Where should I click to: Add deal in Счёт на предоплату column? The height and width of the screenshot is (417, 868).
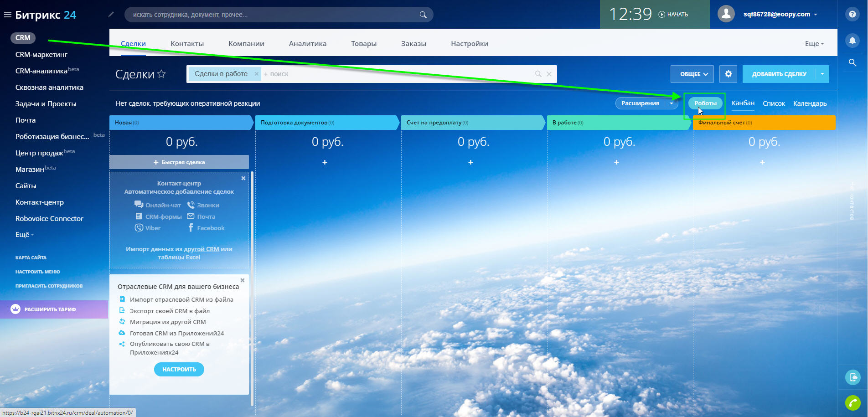coord(470,162)
